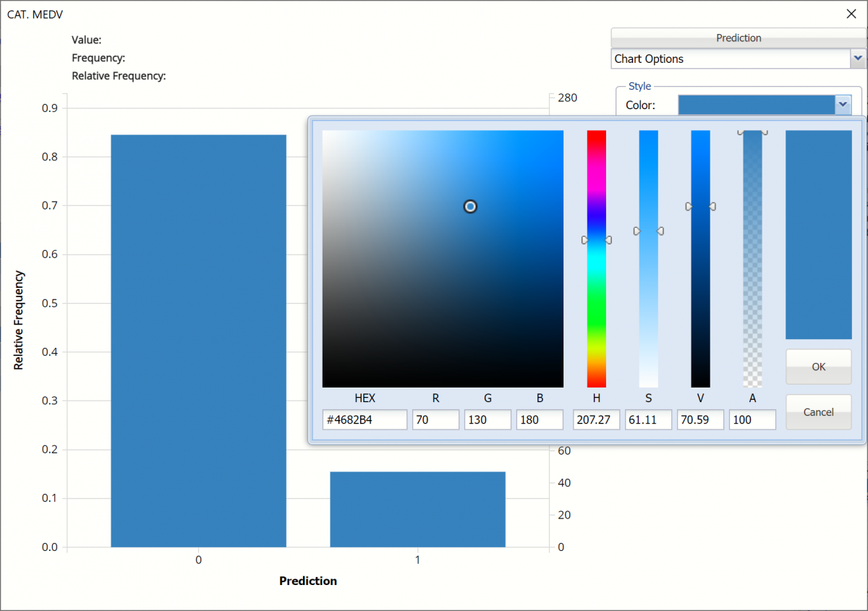868x611 pixels.
Task: Click the S saturation value field
Action: (648, 420)
